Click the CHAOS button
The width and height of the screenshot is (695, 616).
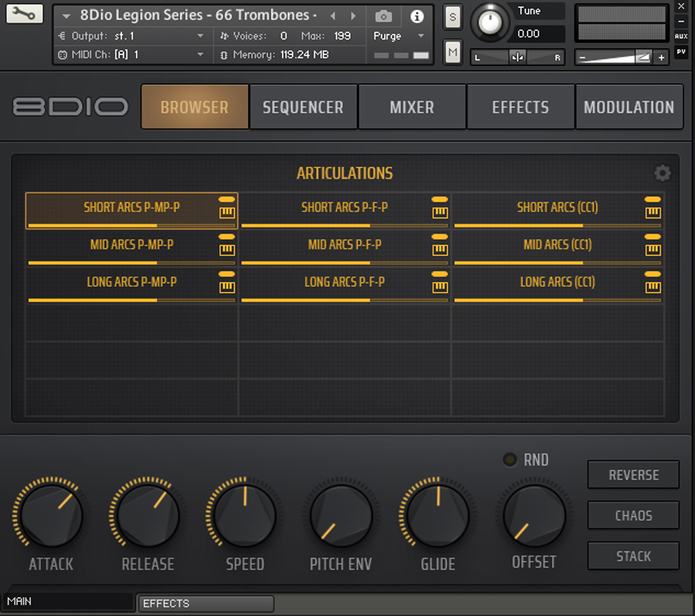click(633, 516)
